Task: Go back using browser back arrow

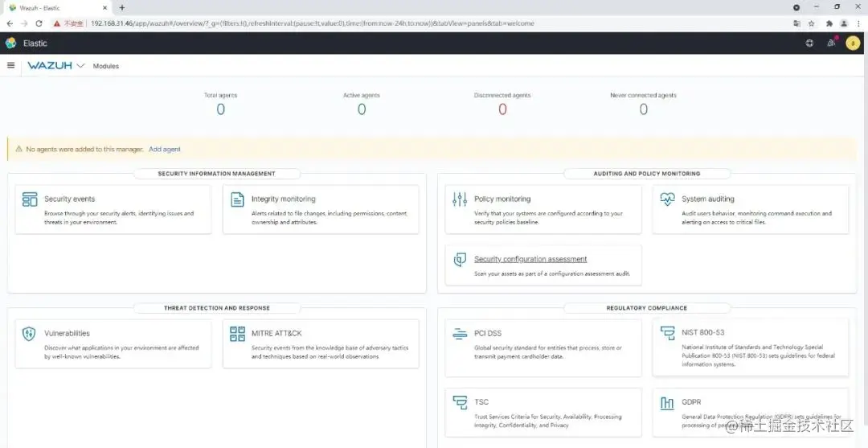Action: tap(10, 23)
